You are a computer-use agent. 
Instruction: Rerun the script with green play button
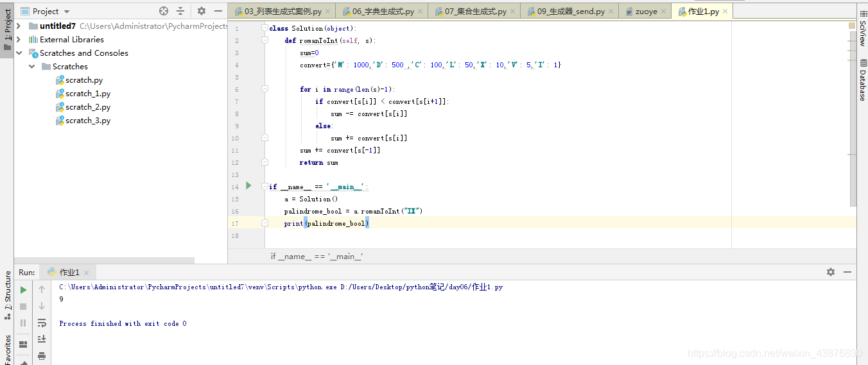coord(24,290)
